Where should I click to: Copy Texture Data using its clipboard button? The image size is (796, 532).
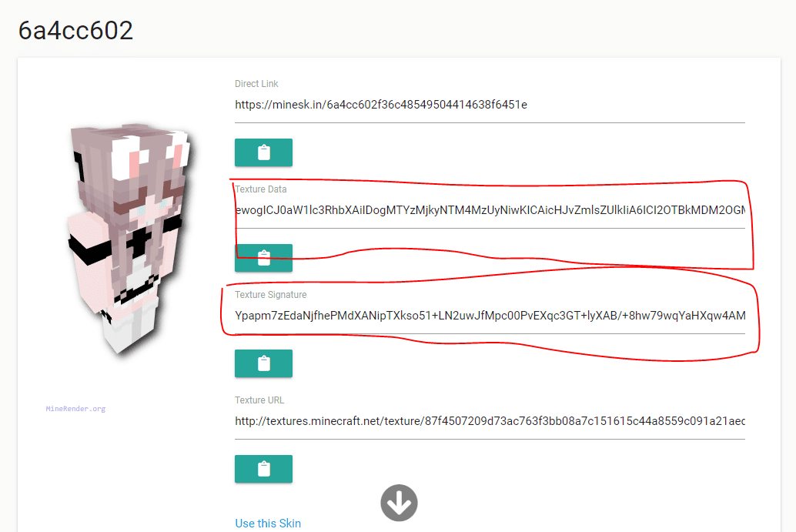[263, 258]
